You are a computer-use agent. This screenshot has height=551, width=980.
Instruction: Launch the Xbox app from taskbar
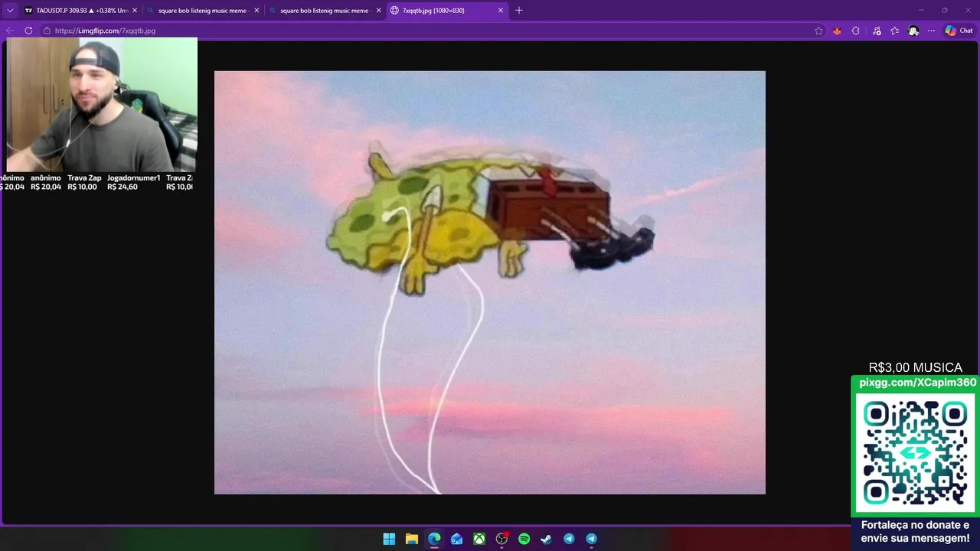click(479, 539)
